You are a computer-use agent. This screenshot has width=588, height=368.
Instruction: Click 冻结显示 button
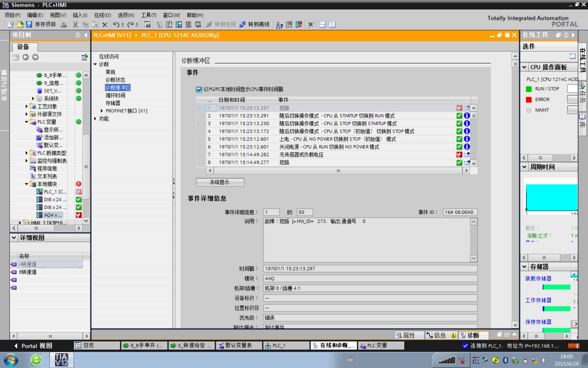tap(220, 182)
